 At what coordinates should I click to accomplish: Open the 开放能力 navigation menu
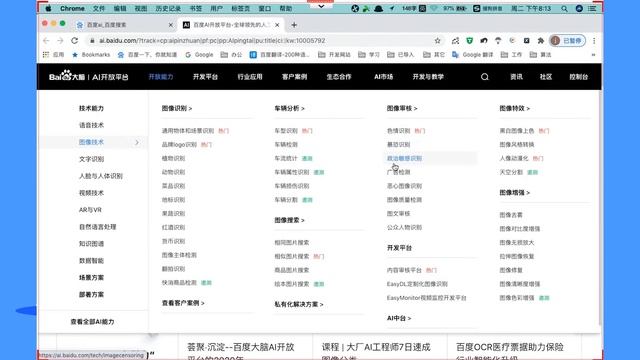[x=161, y=77]
